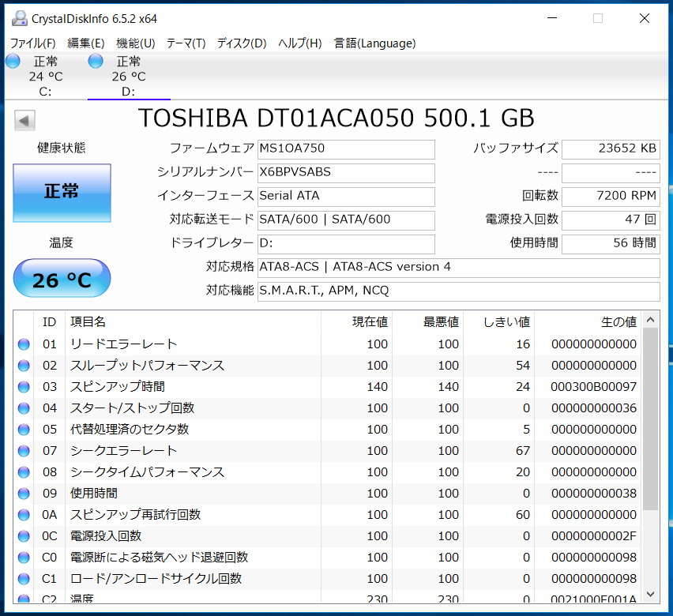Click status icon for row 04 スタート/ストップ回数
The width and height of the screenshot is (673, 616).
click(24, 408)
